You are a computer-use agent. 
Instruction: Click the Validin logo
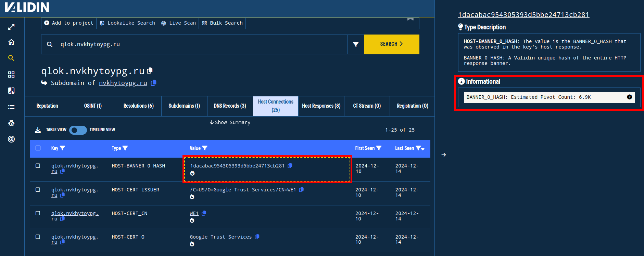[27, 7]
